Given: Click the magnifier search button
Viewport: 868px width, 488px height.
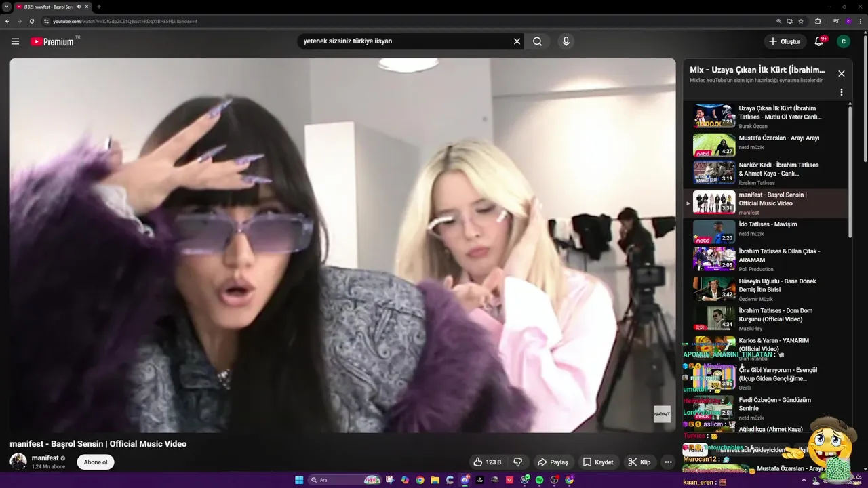Looking at the screenshot, I should click(x=537, y=41).
